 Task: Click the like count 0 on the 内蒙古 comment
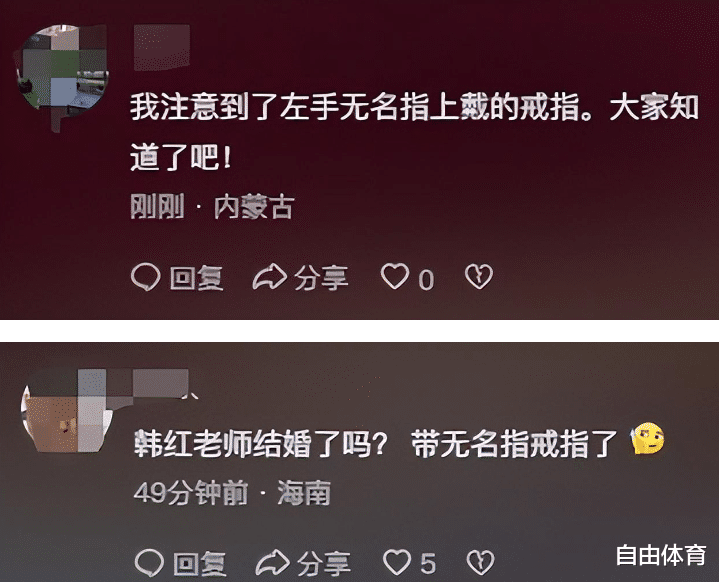(426, 280)
